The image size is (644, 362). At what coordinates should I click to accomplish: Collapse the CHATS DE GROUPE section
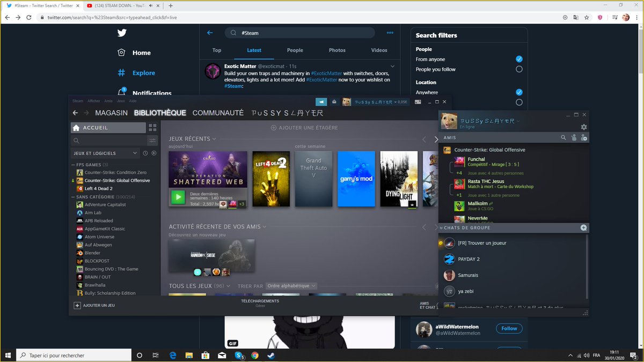click(x=441, y=228)
